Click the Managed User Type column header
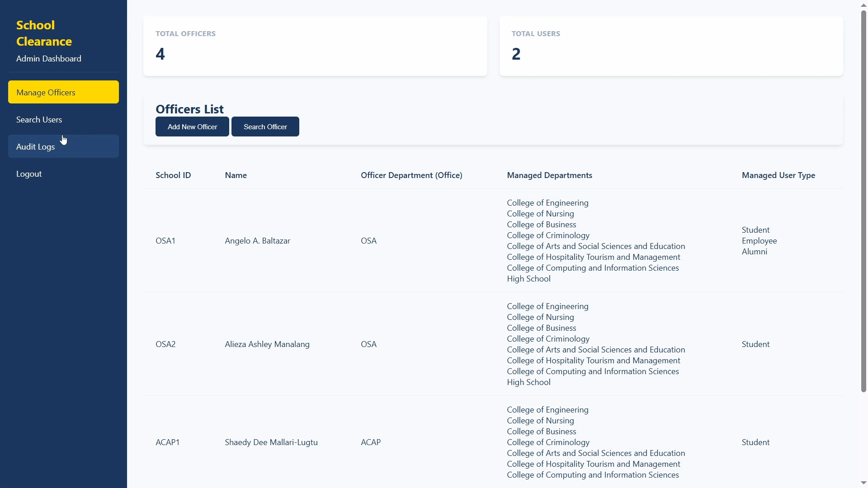This screenshot has width=868, height=488. 778,175
